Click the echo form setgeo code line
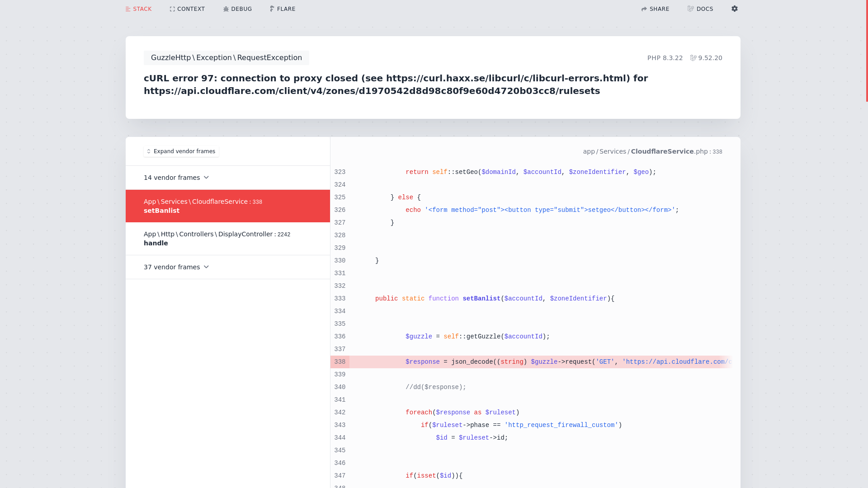Viewport: 868px width, 488px height. coord(542,210)
